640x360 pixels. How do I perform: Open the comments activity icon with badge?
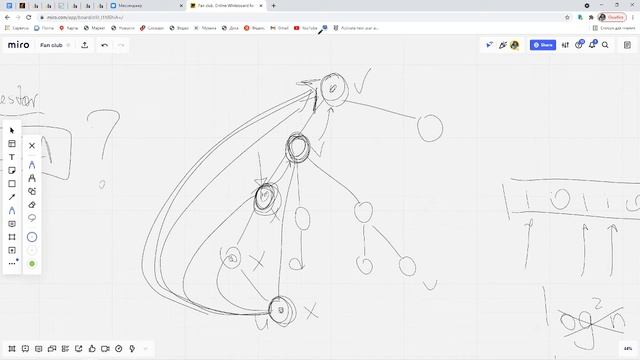[579, 44]
